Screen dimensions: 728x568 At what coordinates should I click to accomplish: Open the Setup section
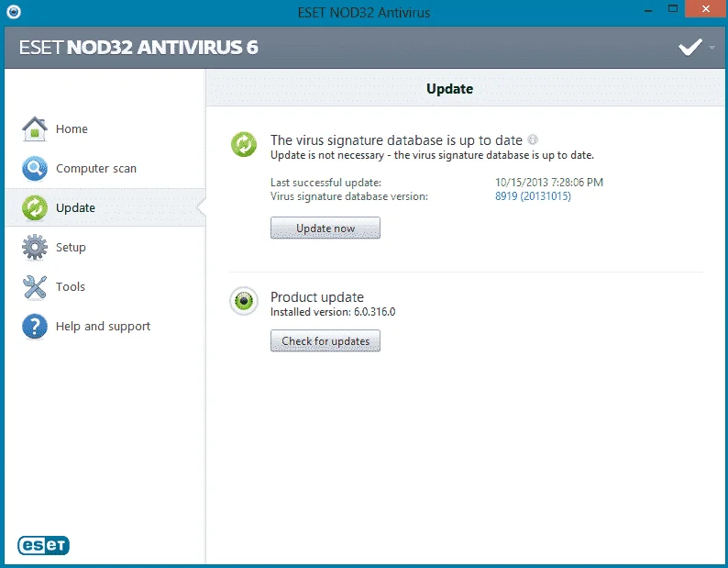(x=105, y=247)
